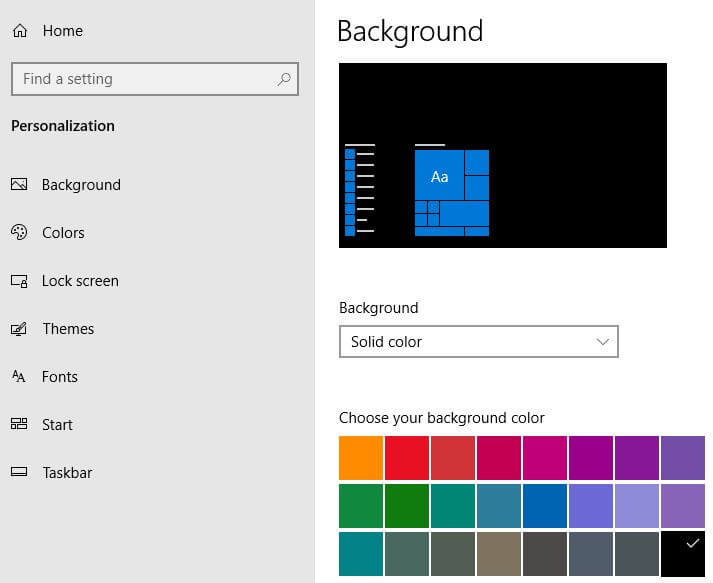
Task: Open the Solid color background dropdown
Action: pyautogui.click(x=478, y=342)
